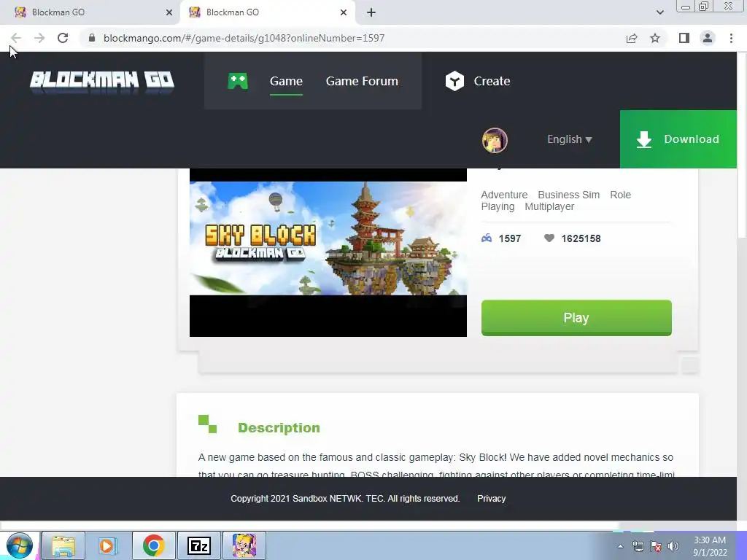Click the volume speaker tray icon
Image resolution: width=747 pixels, height=560 pixels.
point(673,546)
